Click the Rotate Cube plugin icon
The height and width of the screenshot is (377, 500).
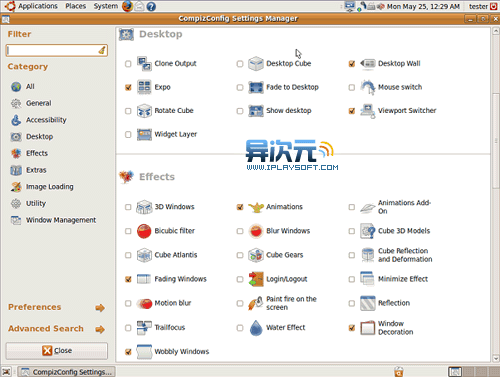tap(144, 111)
